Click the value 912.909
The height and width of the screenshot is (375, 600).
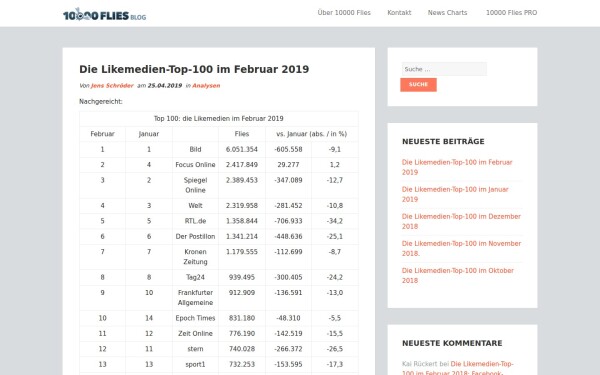click(242, 293)
